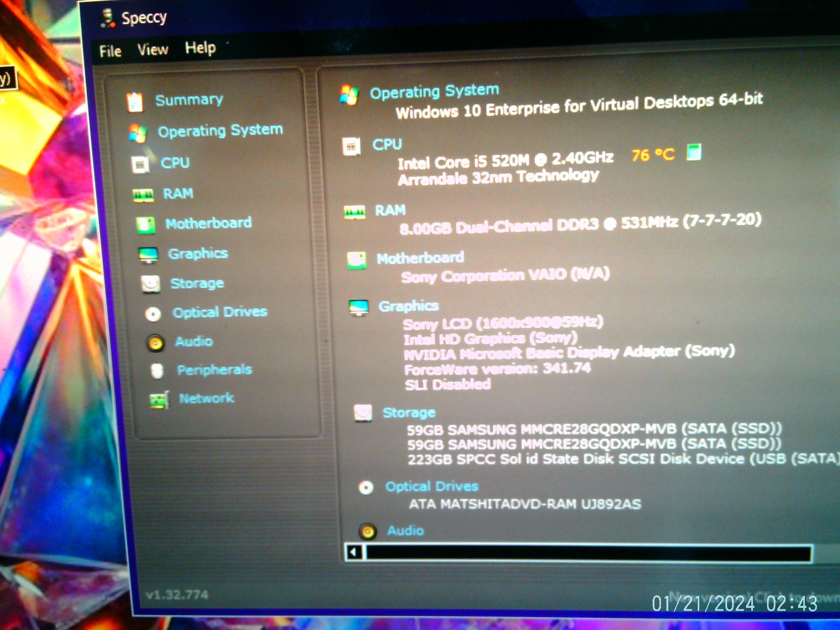Screen dimensions: 840x630
Task: Select the Motherboard icon in sidebar
Action: 145,225
